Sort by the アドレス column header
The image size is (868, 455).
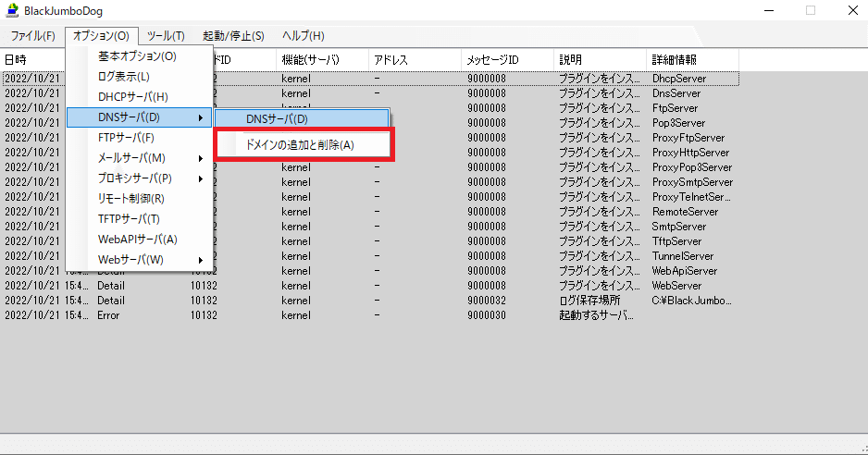click(x=415, y=60)
